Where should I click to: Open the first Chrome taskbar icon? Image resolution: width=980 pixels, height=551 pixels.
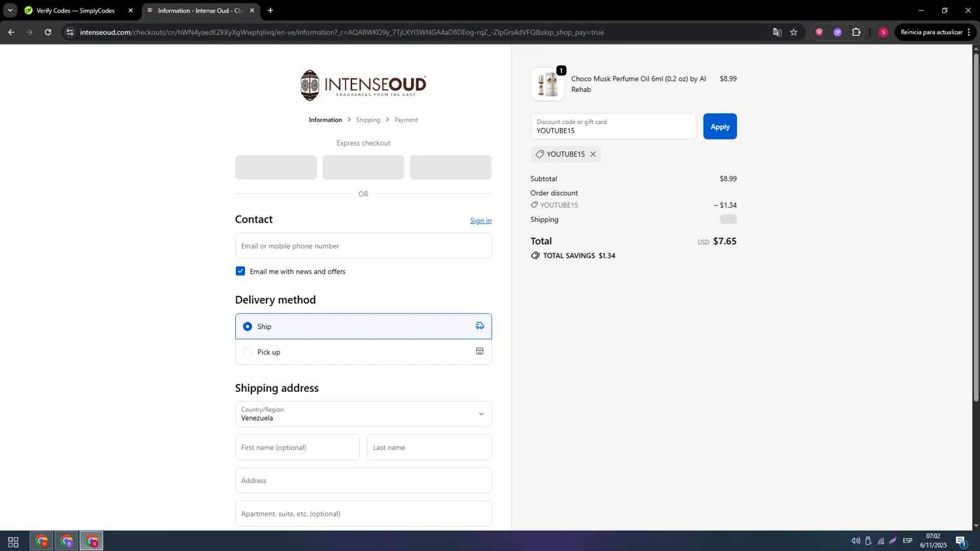(x=42, y=541)
